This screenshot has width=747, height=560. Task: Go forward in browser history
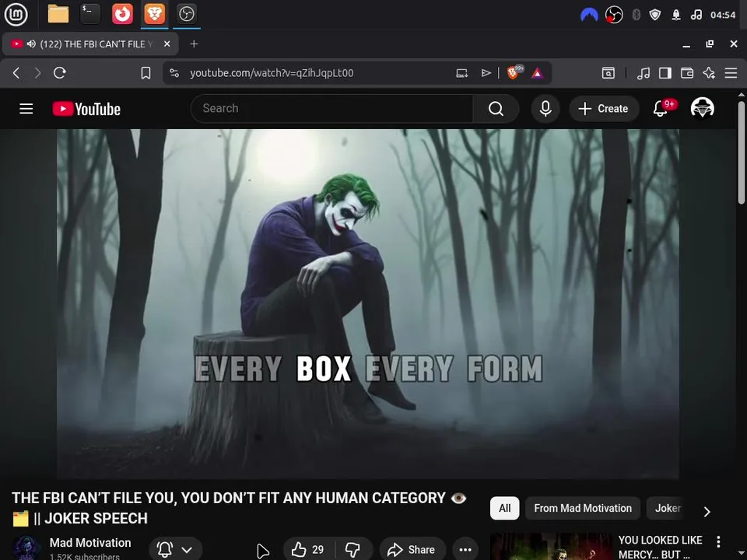(37, 73)
